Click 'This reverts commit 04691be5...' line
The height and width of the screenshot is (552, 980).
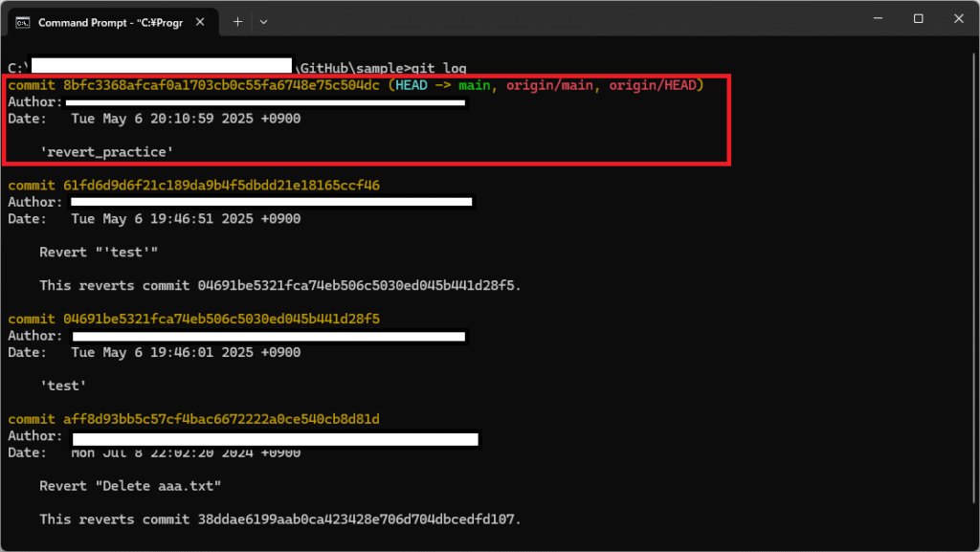pos(280,285)
